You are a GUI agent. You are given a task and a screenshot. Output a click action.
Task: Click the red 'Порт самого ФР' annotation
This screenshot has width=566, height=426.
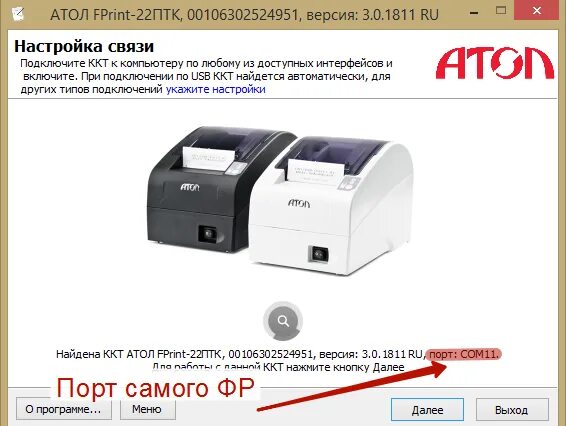tap(156, 388)
